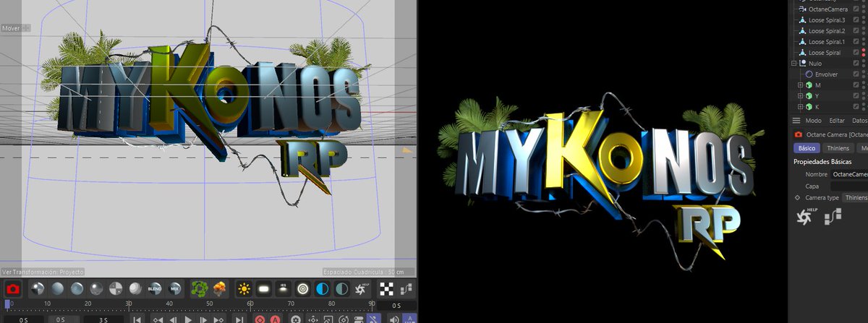Add Octane area light
The image size is (868, 323).
[x=264, y=289]
